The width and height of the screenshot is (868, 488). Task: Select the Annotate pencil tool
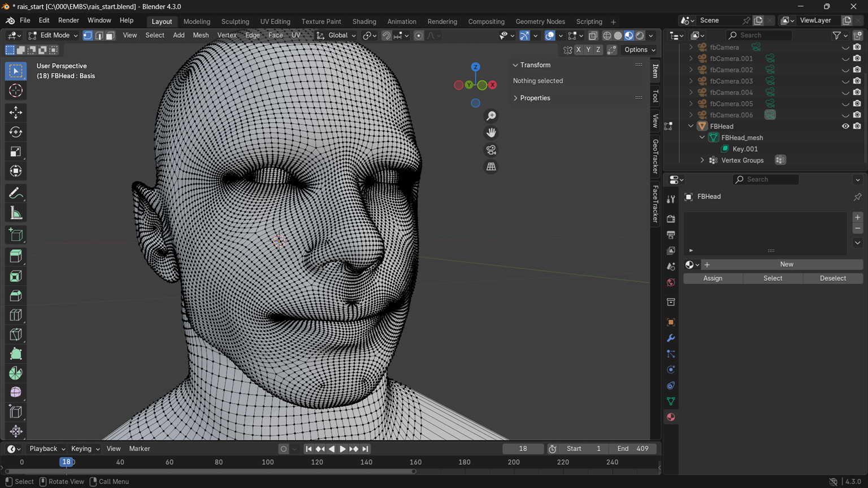16,194
